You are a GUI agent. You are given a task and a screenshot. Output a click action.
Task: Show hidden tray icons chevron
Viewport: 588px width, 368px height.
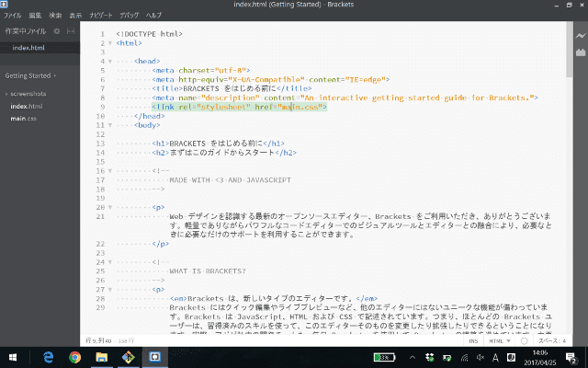[x=413, y=358]
